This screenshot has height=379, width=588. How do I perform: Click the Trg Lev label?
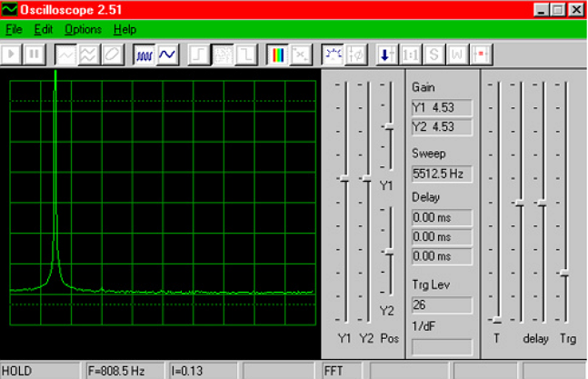click(431, 284)
